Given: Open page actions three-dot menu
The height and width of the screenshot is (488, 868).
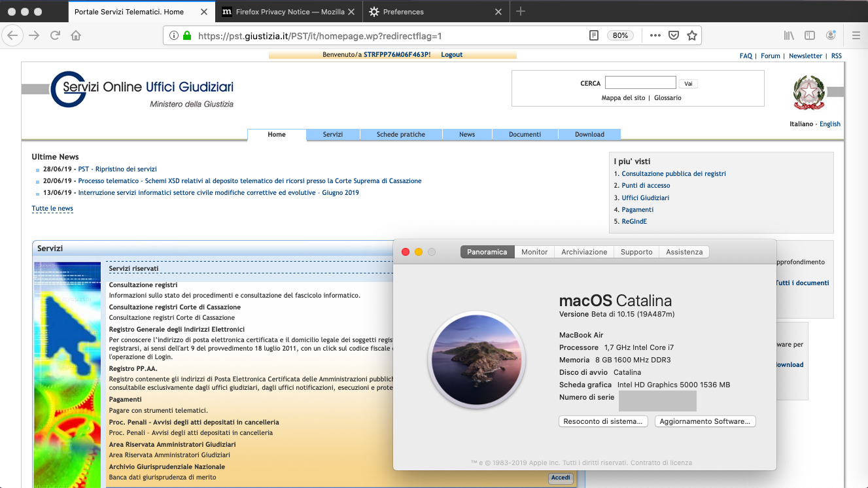Looking at the screenshot, I should (655, 36).
